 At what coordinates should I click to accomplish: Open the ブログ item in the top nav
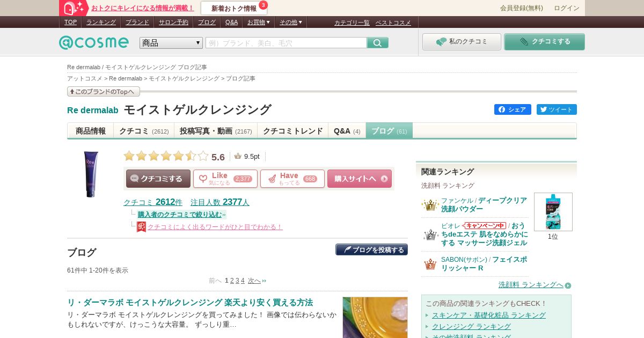[207, 22]
